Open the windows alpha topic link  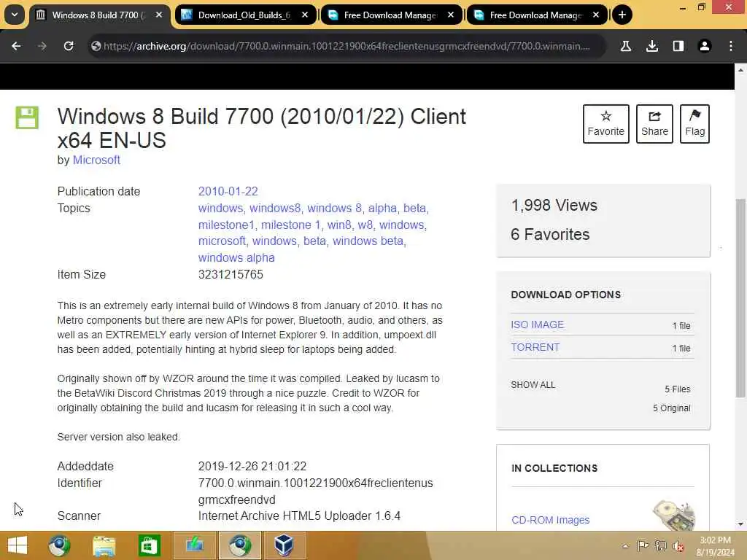point(236,257)
